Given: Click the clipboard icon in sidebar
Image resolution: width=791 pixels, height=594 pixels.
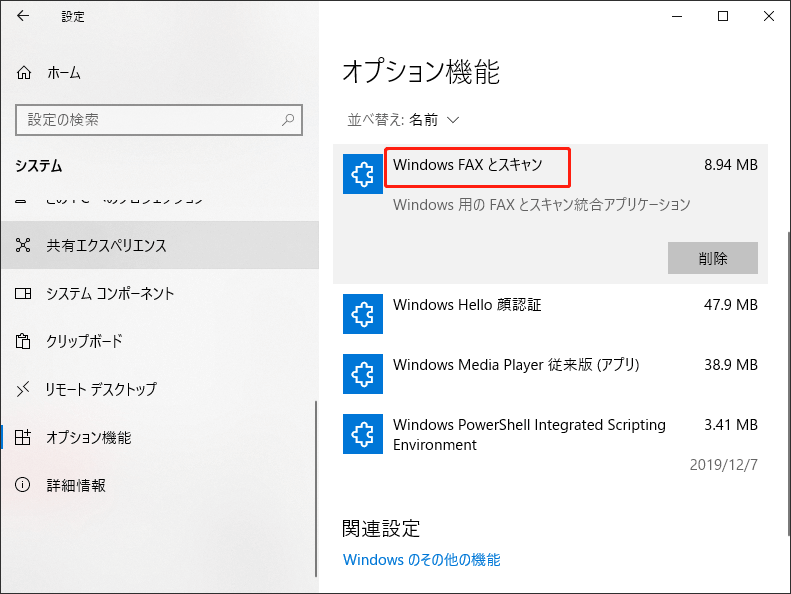Looking at the screenshot, I should pos(23,341).
